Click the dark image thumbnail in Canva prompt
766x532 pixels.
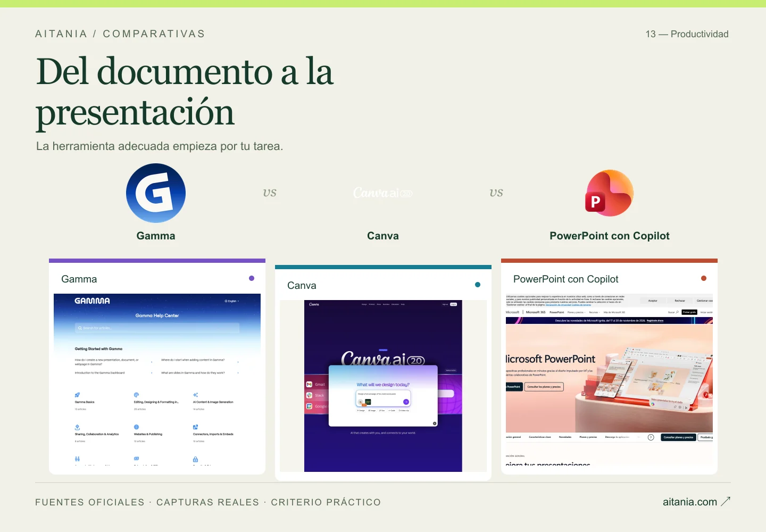tap(368, 402)
